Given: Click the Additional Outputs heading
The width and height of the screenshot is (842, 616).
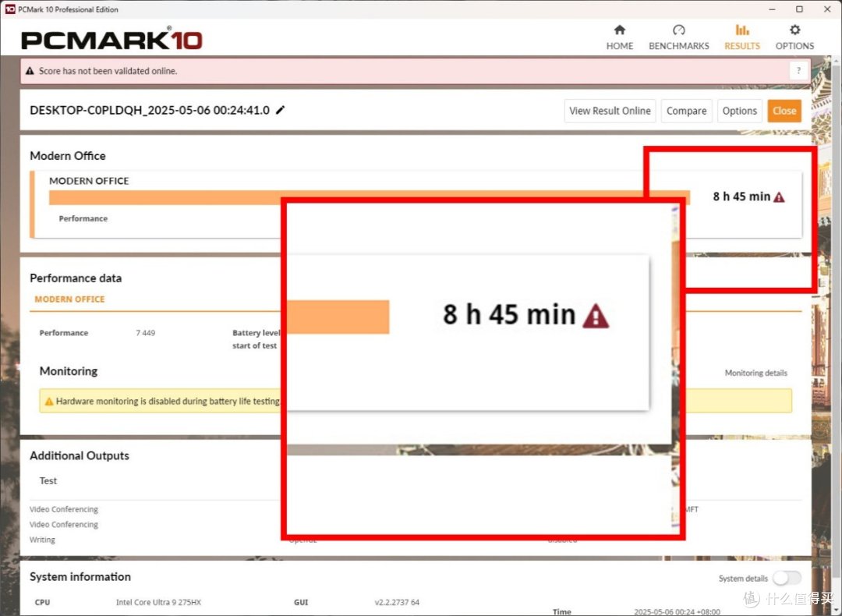Looking at the screenshot, I should (80, 455).
